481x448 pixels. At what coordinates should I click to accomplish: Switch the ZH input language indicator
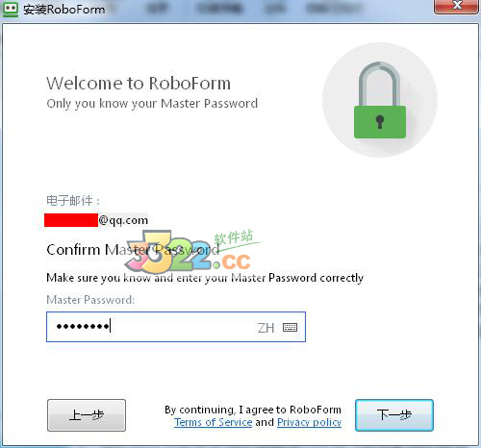(x=266, y=328)
